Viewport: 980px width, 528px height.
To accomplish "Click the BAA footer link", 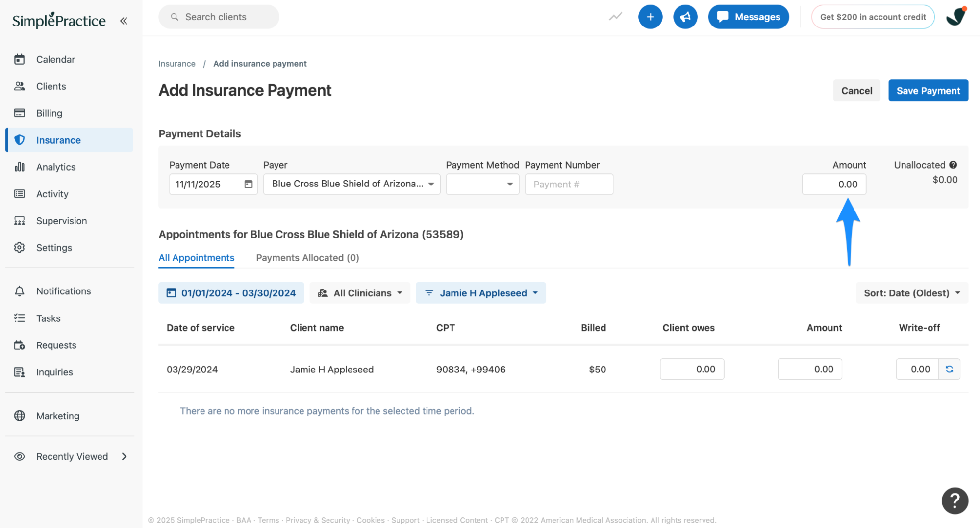I will (x=243, y=520).
